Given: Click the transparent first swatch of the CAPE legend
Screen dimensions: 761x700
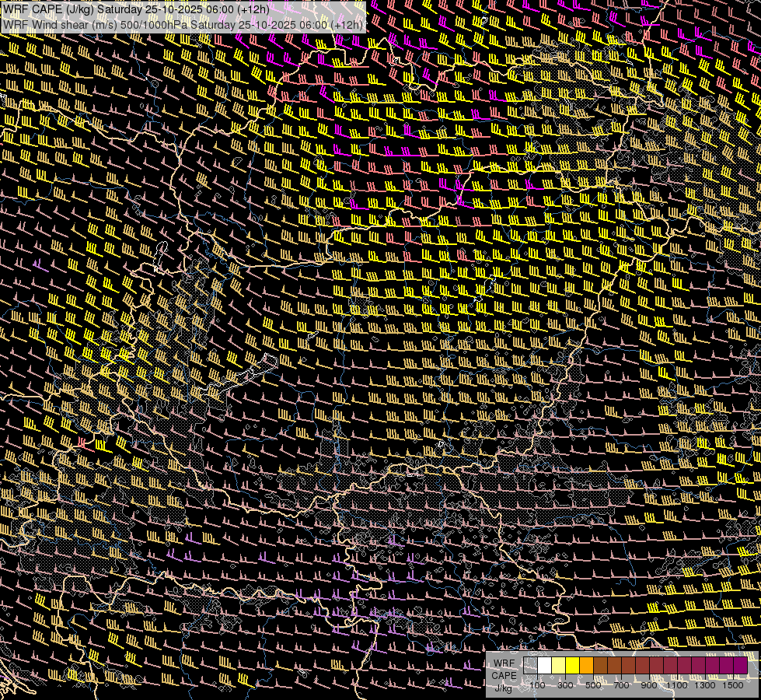Looking at the screenshot, I should point(530,666).
